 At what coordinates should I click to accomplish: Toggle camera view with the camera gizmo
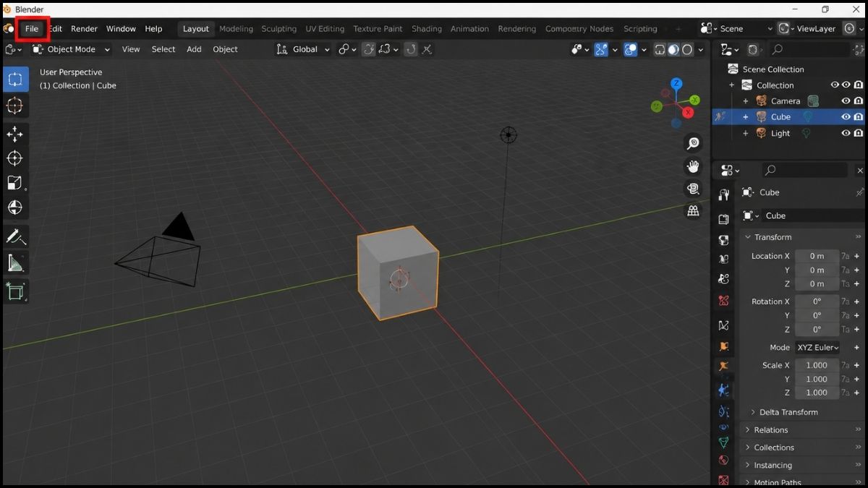(x=693, y=189)
